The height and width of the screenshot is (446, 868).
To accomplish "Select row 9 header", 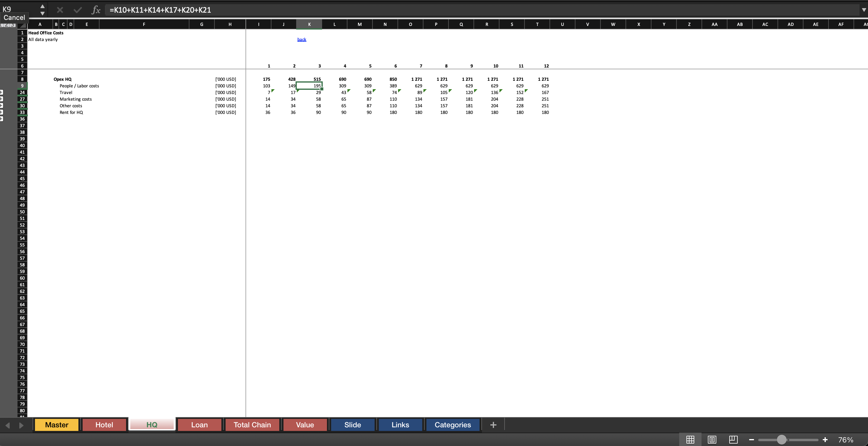I will pyautogui.click(x=22, y=86).
